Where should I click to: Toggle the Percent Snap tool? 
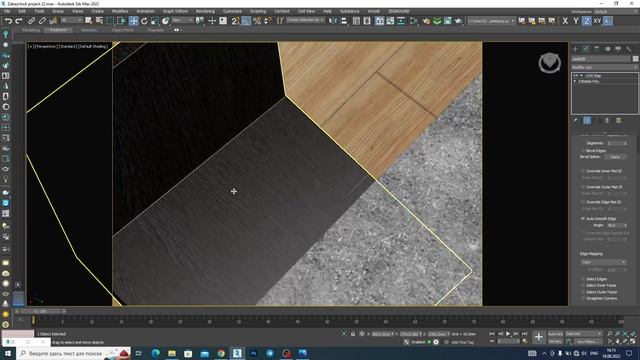pos(257,21)
